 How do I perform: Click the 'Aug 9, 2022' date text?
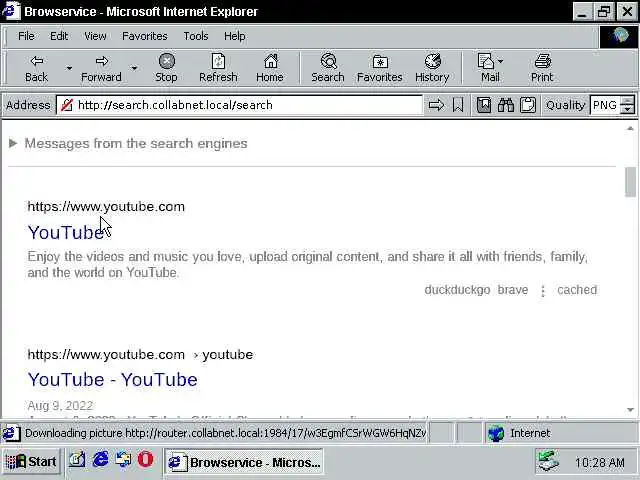pyautogui.click(x=60, y=405)
